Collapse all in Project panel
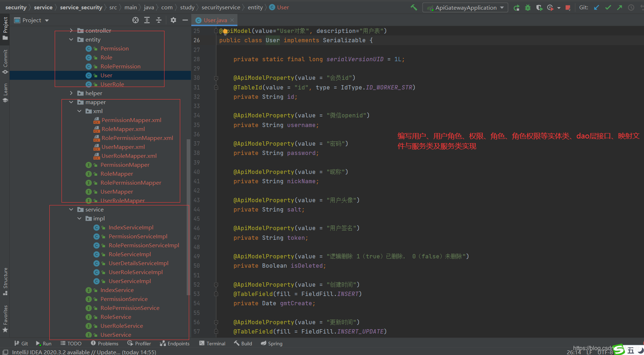644x355 pixels. pyautogui.click(x=159, y=20)
